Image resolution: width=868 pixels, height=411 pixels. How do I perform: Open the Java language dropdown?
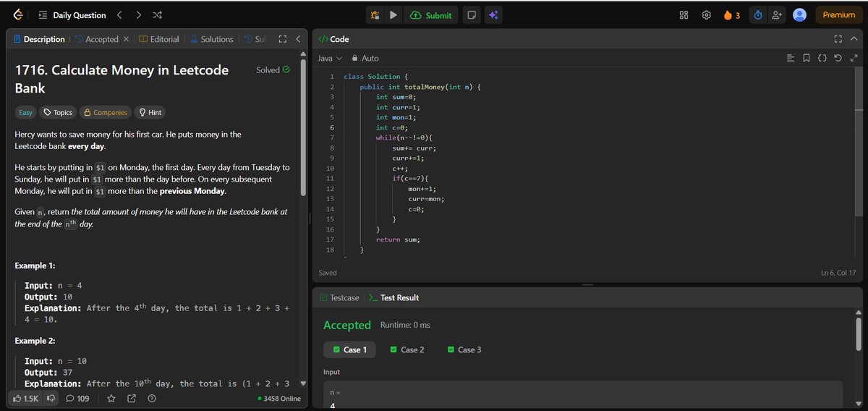click(x=330, y=58)
